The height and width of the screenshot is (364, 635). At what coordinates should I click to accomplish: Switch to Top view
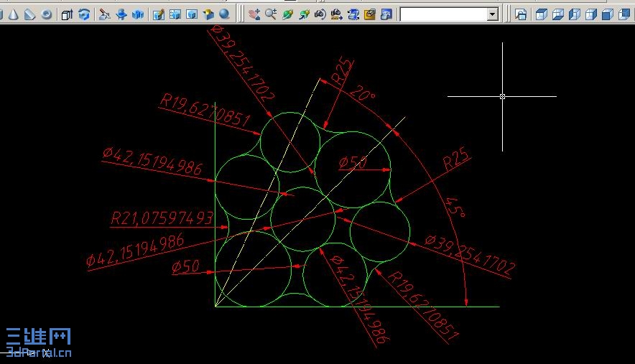pos(541,14)
